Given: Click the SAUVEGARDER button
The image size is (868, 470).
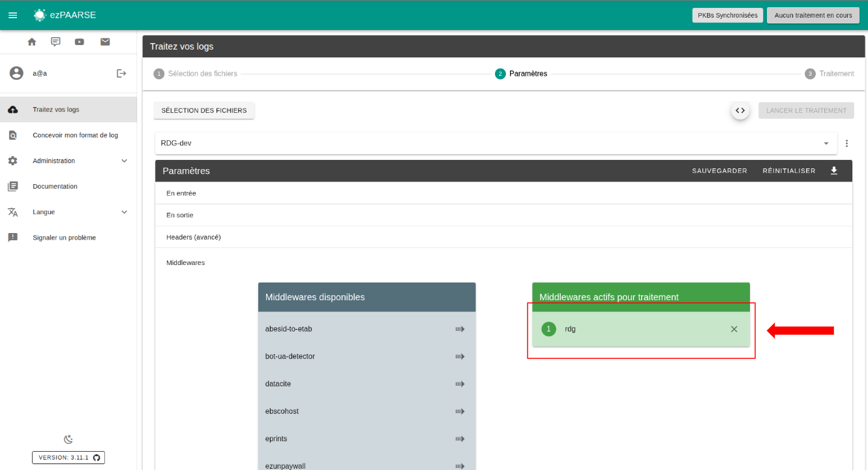Looking at the screenshot, I should coord(719,171).
